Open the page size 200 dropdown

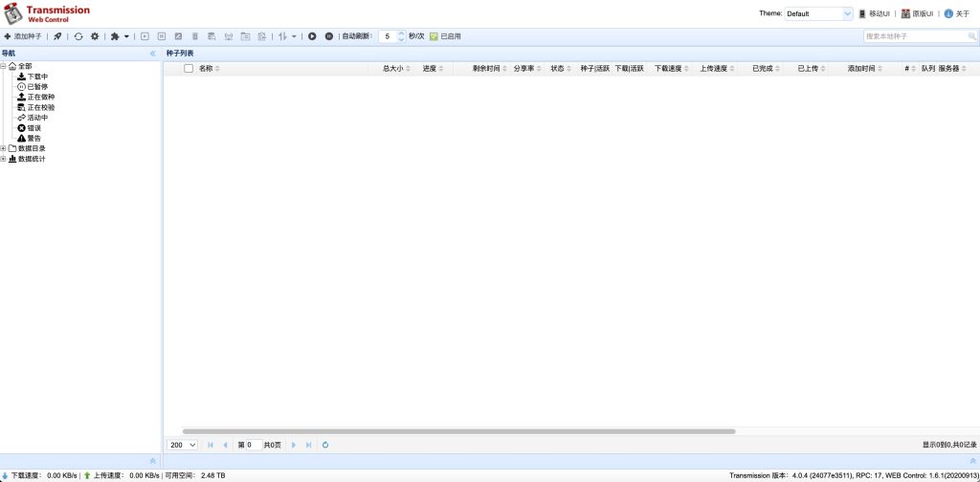tap(183, 445)
